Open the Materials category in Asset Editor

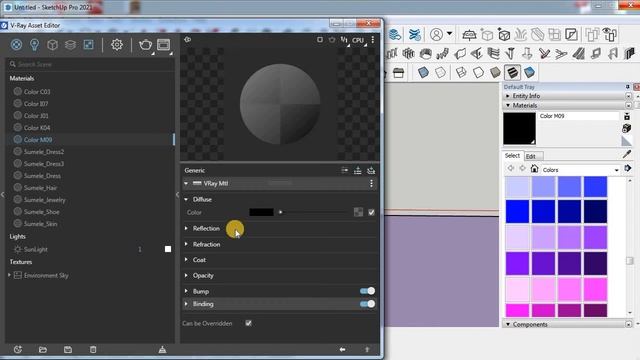coord(16,44)
